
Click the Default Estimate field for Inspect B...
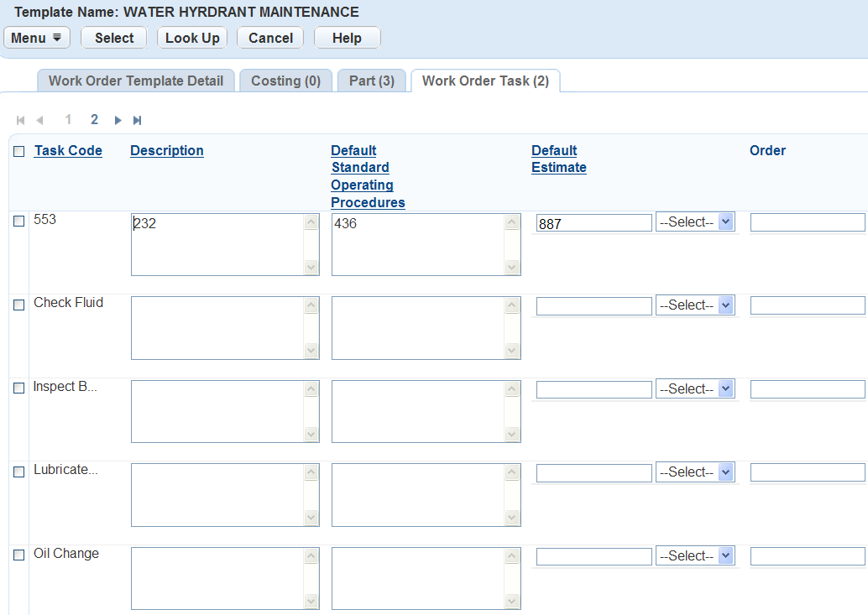(x=593, y=389)
